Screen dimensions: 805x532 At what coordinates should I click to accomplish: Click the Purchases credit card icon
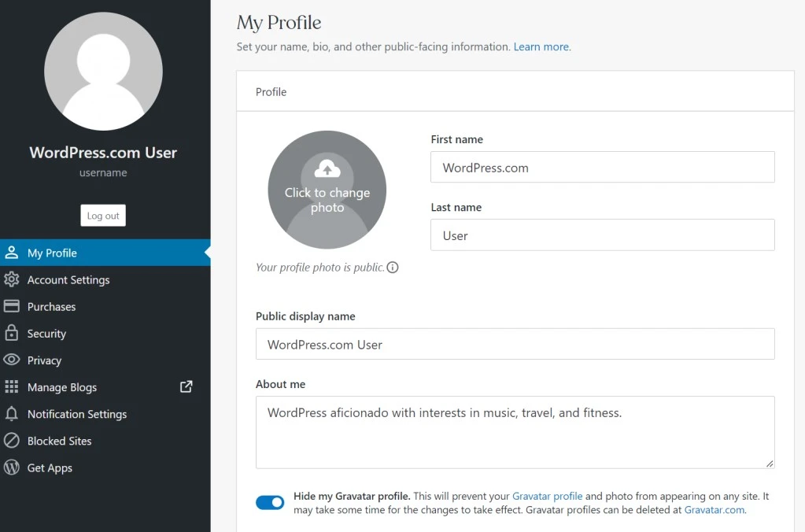pyautogui.click(x=11, y=306)
